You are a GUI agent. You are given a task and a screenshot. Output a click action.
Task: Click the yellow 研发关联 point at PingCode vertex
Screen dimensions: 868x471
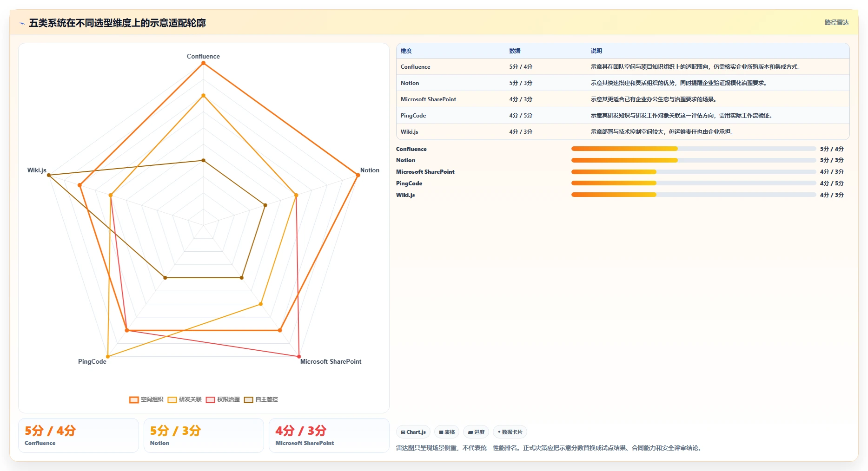click(108, 357)
